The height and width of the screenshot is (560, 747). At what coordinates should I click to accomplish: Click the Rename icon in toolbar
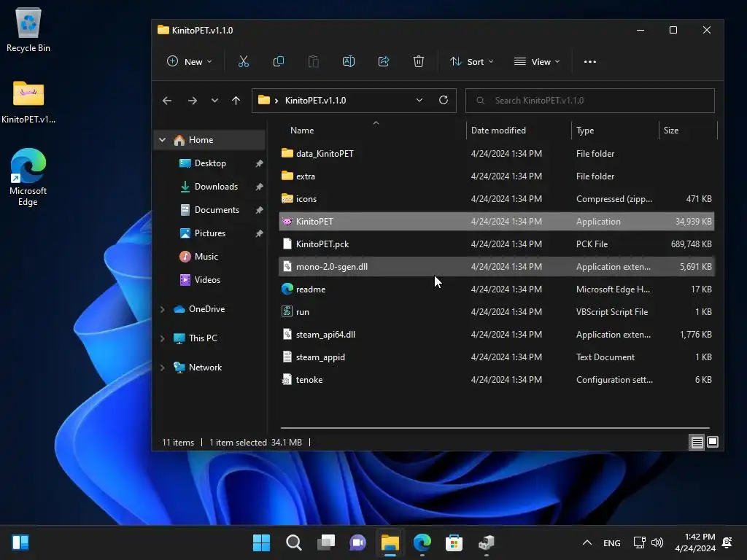pyautogui.click(x=348, y=61)
